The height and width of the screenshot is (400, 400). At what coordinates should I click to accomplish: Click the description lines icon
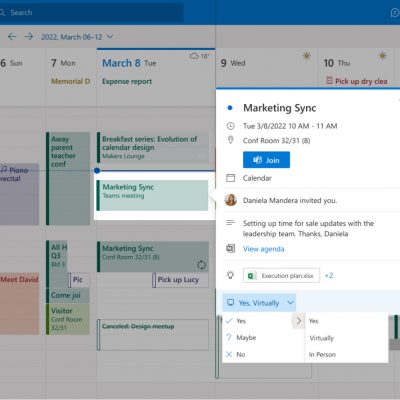click(x=231, y=222)
